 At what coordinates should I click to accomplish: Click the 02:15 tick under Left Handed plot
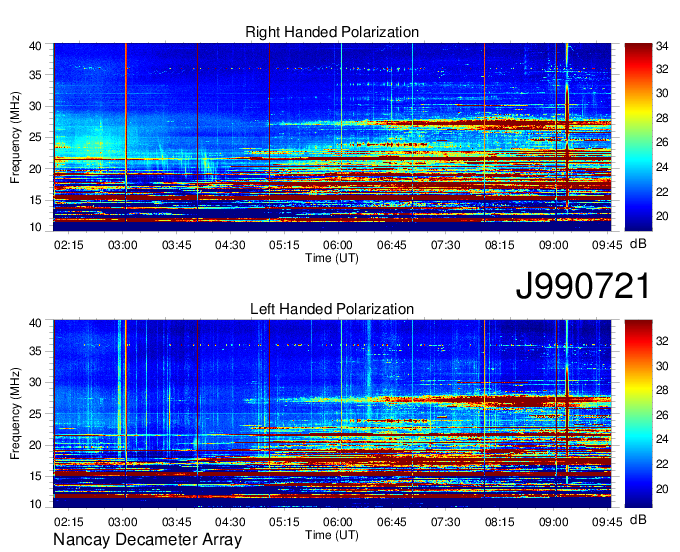[69, 522]
